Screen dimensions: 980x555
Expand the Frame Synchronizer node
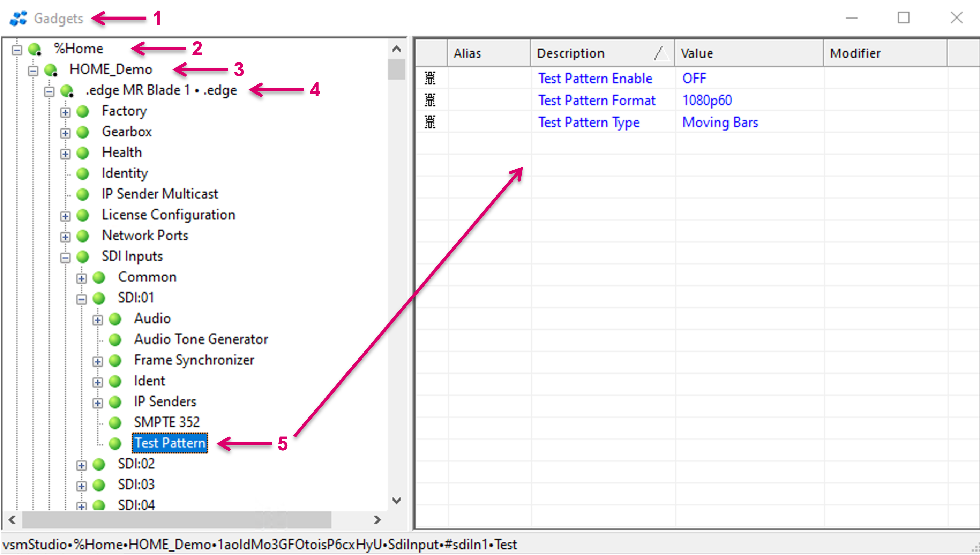98,361
